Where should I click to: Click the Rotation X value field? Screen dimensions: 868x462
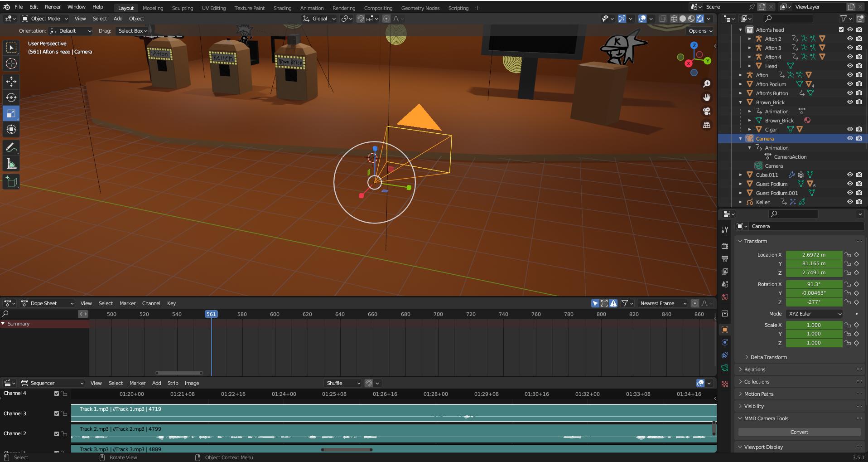814,284
